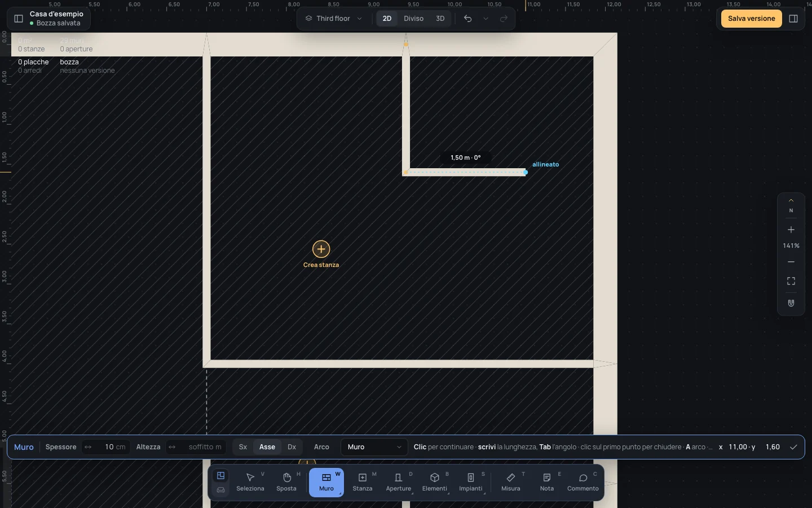The image size is (812, 508).
Task: Click the blue wall endpoint handle
Action: [526, 172]
